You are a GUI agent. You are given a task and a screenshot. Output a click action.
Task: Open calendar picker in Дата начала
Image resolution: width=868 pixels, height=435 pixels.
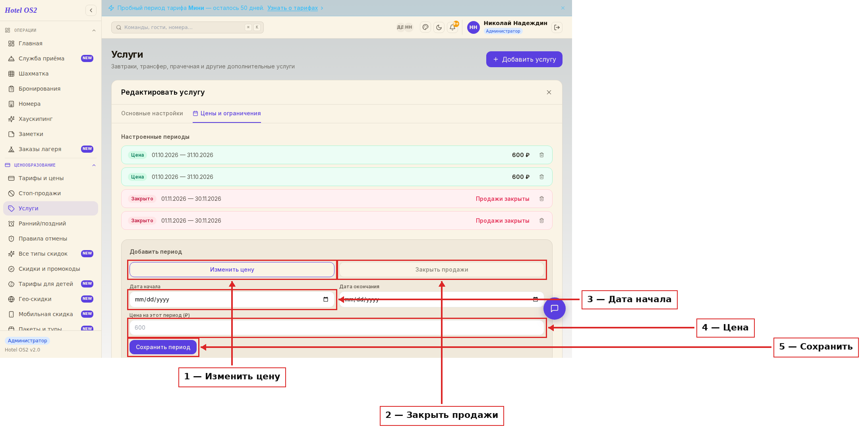click(326, 299)
